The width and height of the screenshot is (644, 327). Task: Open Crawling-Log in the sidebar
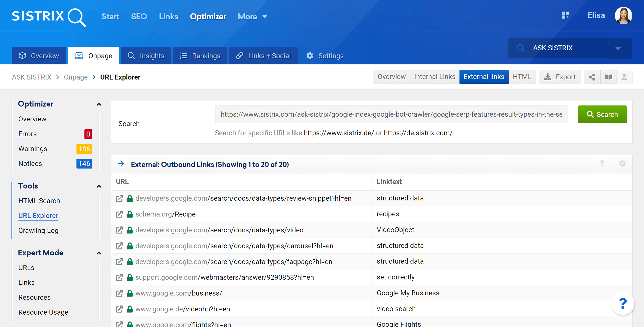[x=38, y=230]
